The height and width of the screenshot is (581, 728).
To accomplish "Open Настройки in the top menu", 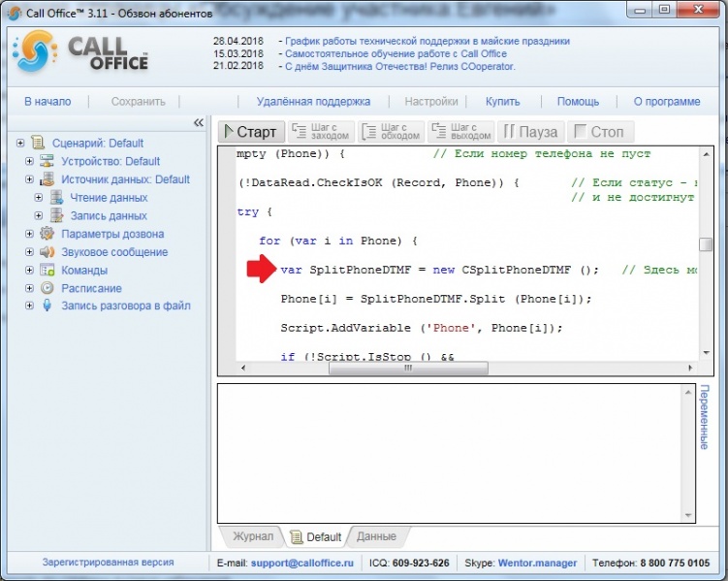I will click(430, 102).
